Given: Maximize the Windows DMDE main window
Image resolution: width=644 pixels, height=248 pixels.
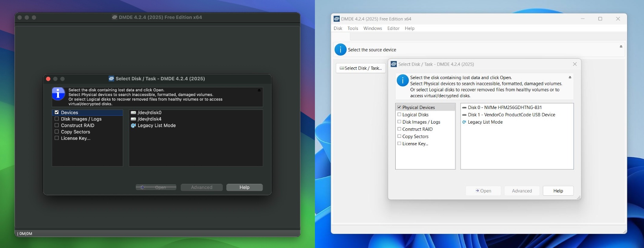Looking at the screenshot, I should click(x=600, y=19).
